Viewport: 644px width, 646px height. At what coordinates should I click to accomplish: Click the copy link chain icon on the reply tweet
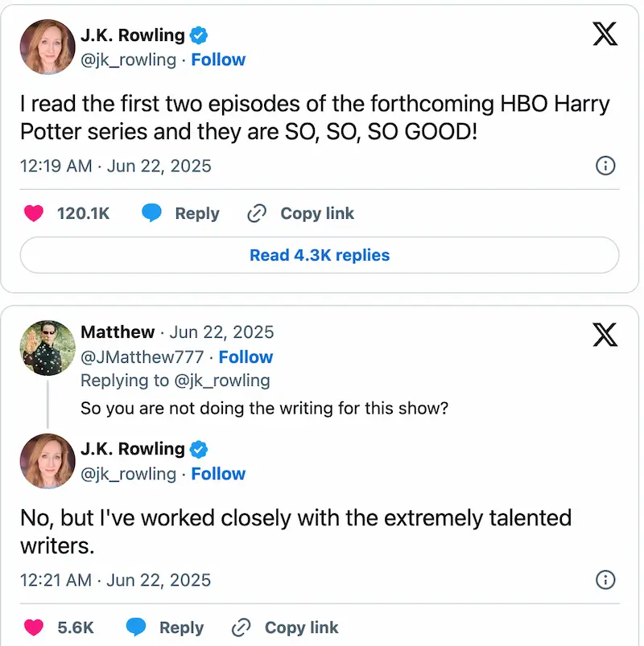click(x=241, y=627)
